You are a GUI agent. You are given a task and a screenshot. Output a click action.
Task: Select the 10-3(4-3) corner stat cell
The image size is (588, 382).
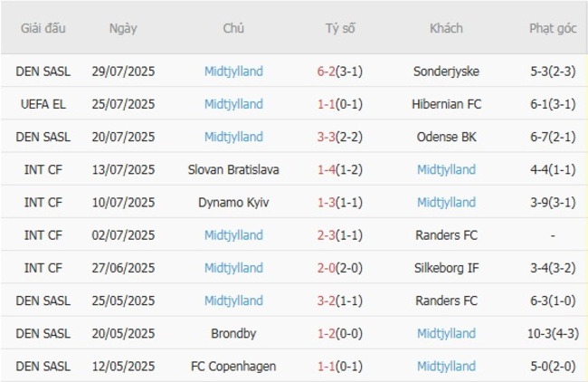553,333
